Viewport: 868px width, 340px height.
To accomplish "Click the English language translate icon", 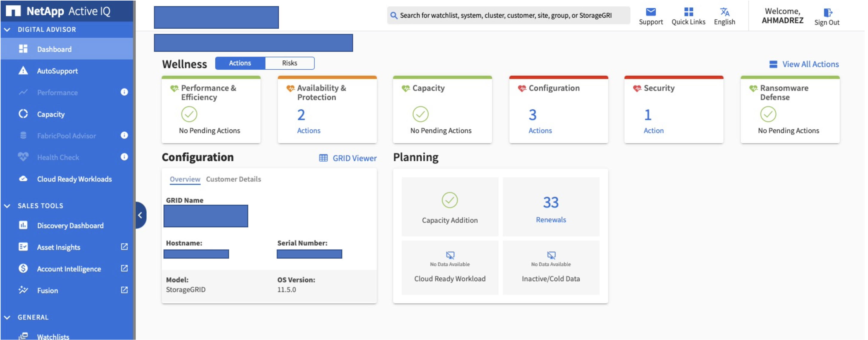I will (x=724, y=12).
